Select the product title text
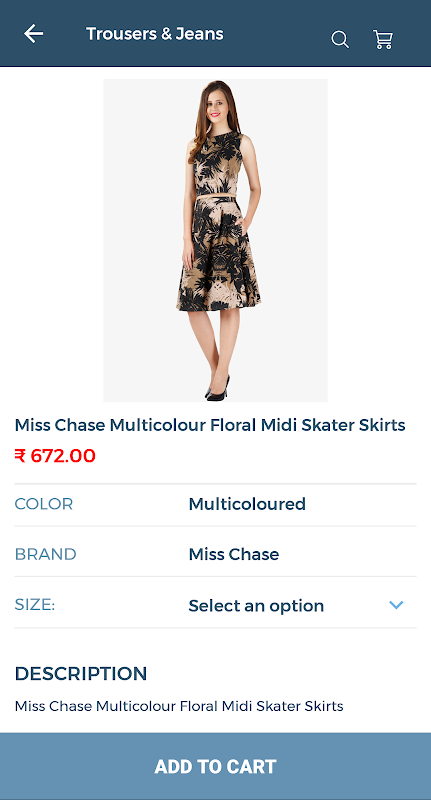This screenshot has width=431, height=800. (x=210, y=425)
